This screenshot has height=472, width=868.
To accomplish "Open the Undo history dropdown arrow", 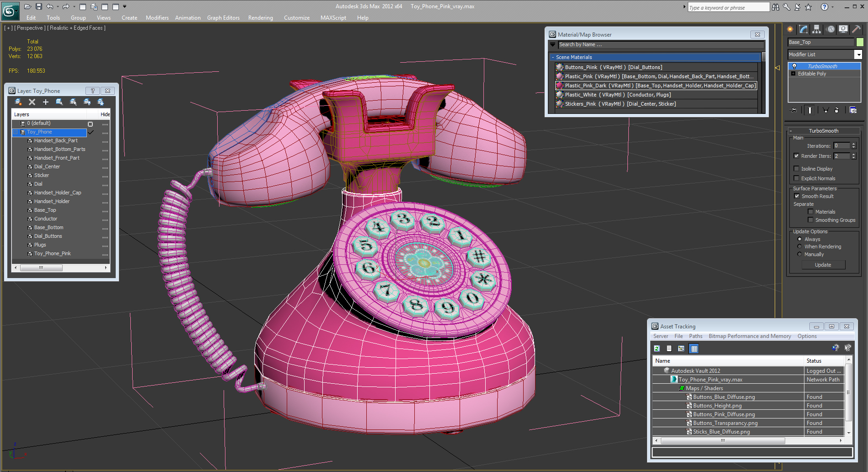I will [x=58, y=7].
